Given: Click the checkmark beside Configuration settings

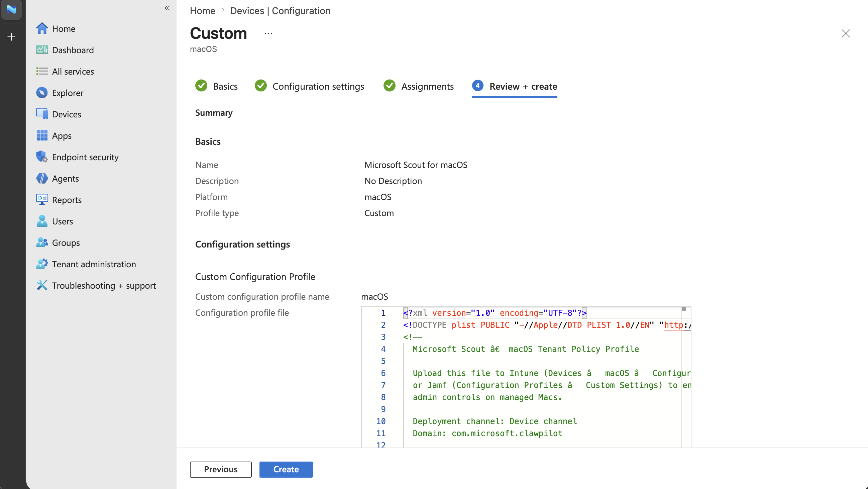Looking at the screenshot, I should point(260,86).
